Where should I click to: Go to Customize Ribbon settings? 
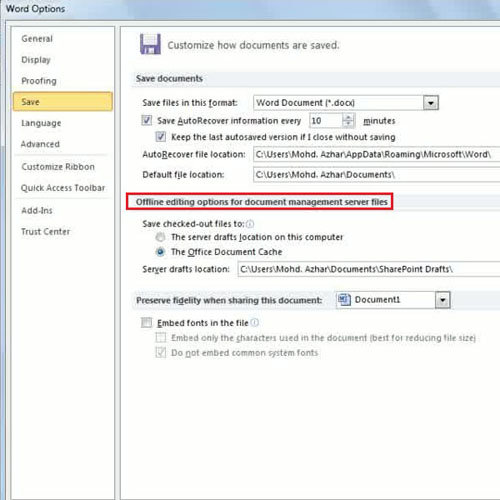pyautogui.click(x=58, y=166)
